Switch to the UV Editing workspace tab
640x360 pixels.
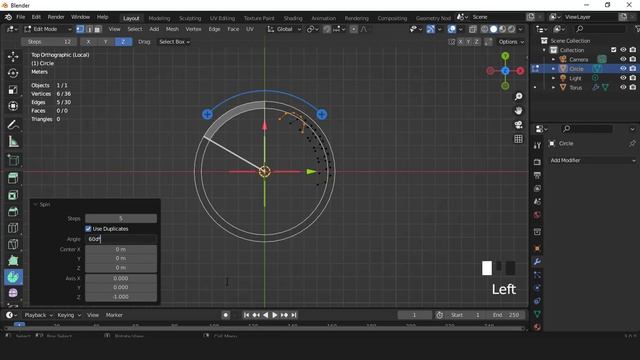tap(222, 18)
